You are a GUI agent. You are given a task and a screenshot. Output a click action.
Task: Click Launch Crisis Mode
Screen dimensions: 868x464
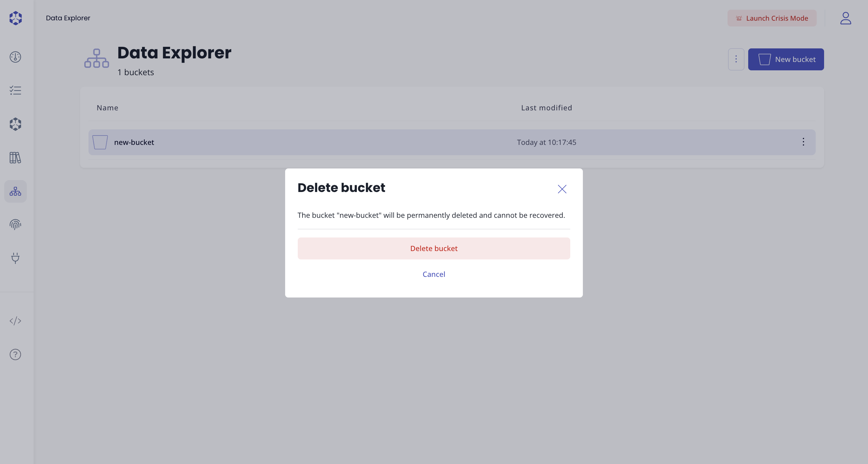772,18
